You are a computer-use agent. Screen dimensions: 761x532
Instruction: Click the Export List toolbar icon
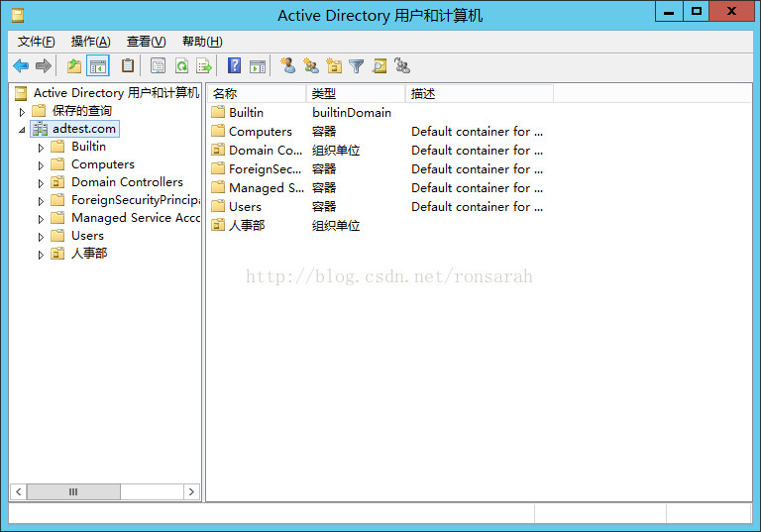coord(204,65)
